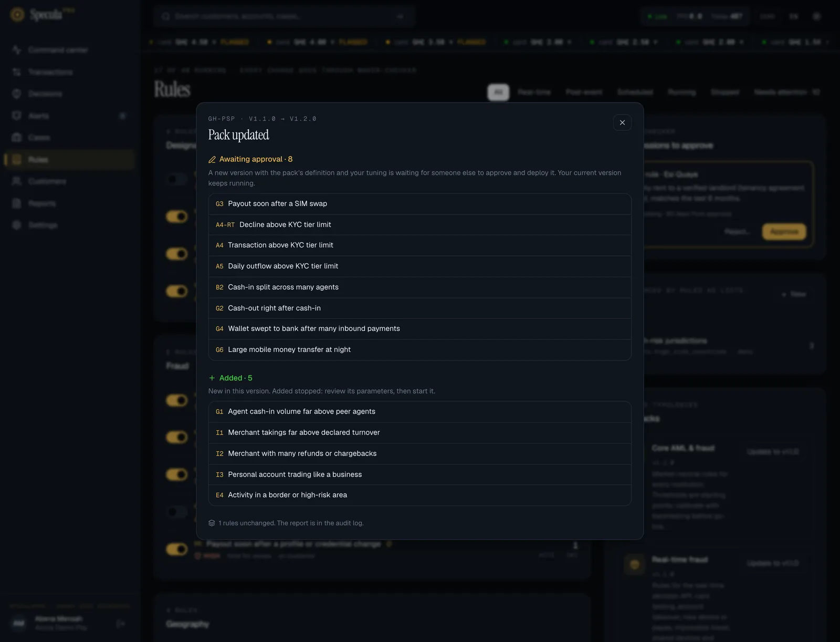Click the sign-out icon next to user profile
This screenshot has height=642, width=840.
pos(121,624)
